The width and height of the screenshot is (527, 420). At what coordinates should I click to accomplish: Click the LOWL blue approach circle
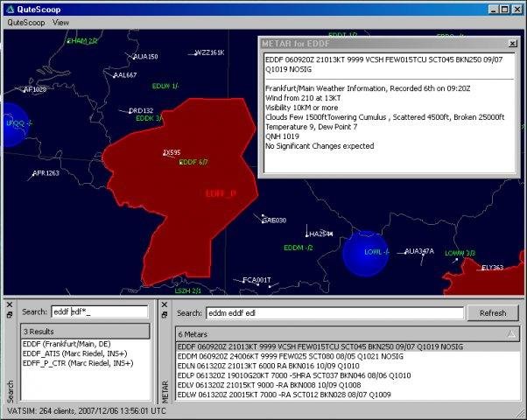[x=366, y=254]
